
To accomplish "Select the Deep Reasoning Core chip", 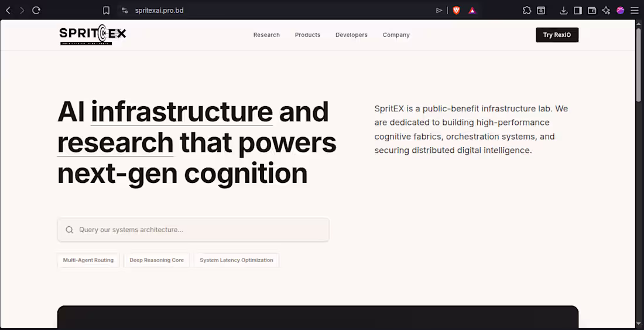I will coord(156,260).
